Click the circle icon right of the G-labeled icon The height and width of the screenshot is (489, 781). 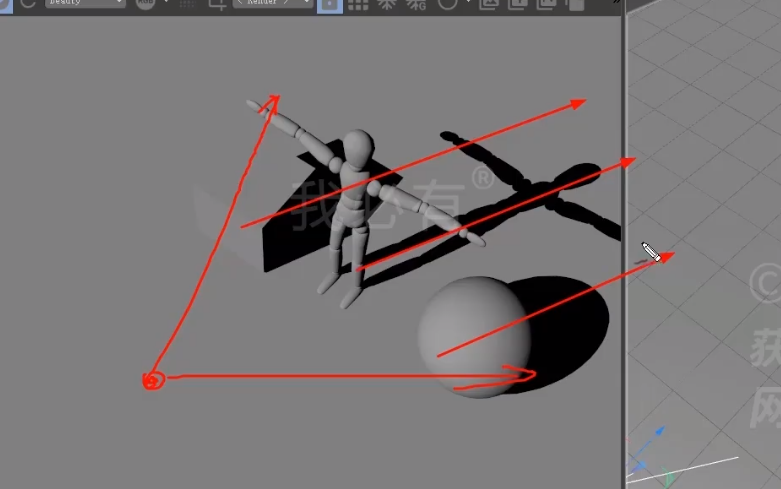click(x=447, y=4)
